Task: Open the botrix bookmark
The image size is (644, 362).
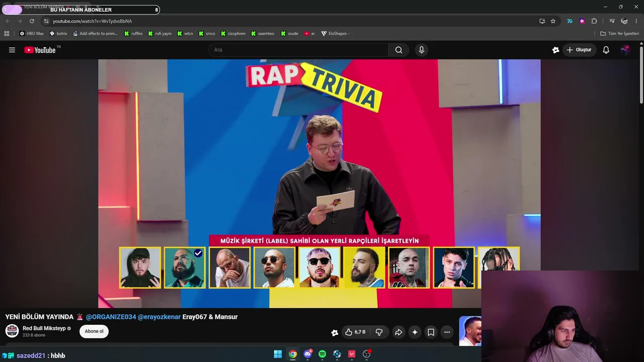Action: tap(58, 34)
